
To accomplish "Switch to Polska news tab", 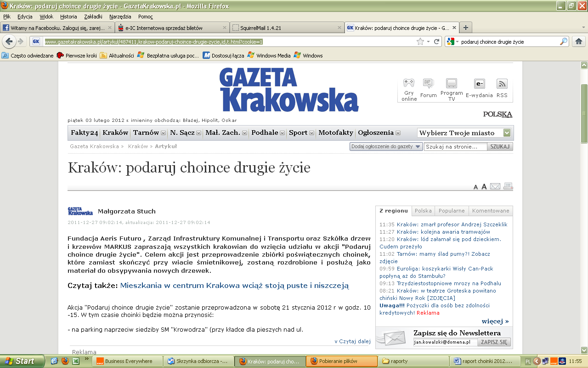I will coord(423,211).
